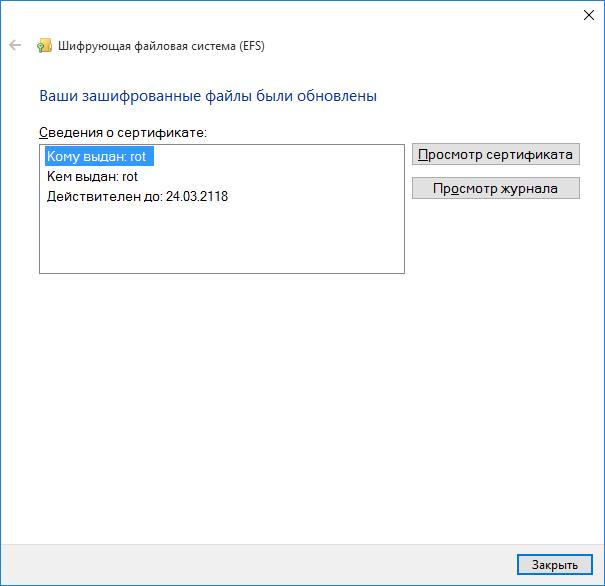Open Просмотр сертификата
This screenshot has width=605, height=586.
(x=495, y=154)
